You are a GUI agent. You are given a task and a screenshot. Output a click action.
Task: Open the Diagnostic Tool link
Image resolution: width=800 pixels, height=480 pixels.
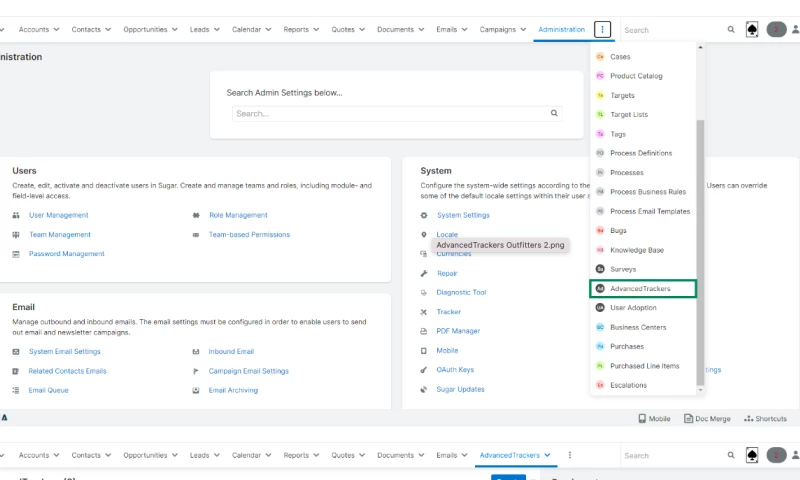coord(461,292)
